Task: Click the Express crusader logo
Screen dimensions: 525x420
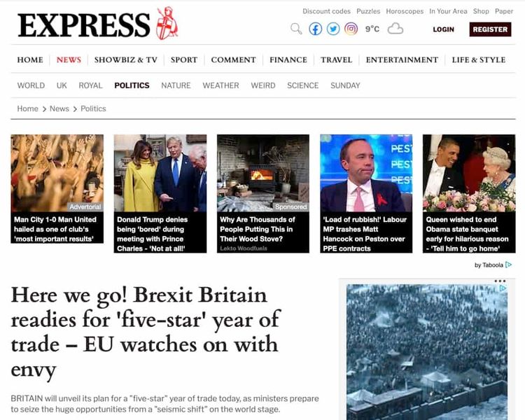Action: [x=167, y=23]
